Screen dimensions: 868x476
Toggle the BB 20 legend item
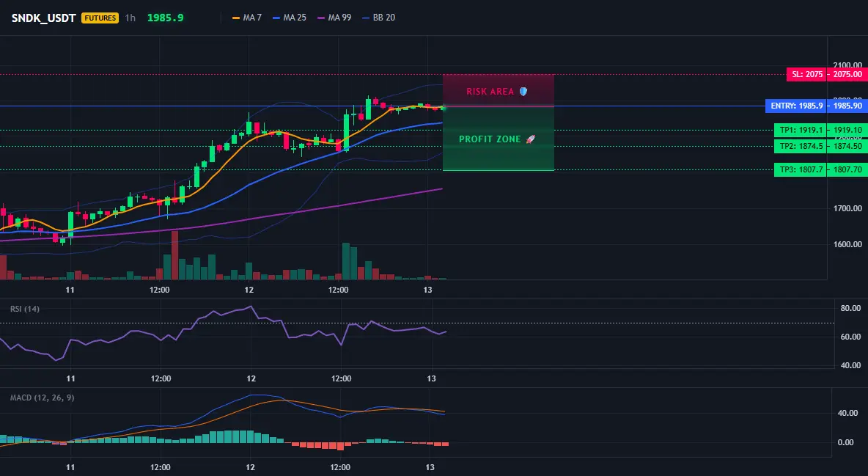pyautogui.click(x=378, y=18)
